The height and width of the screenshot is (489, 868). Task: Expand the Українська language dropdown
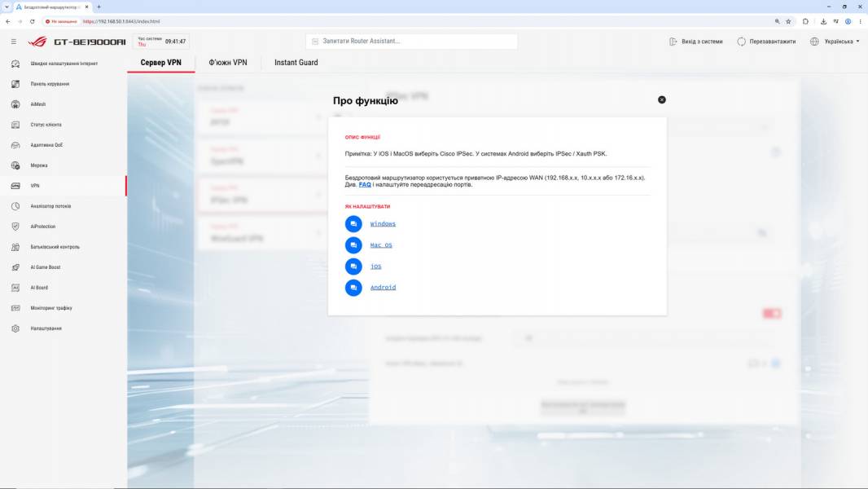coord(835,42)
